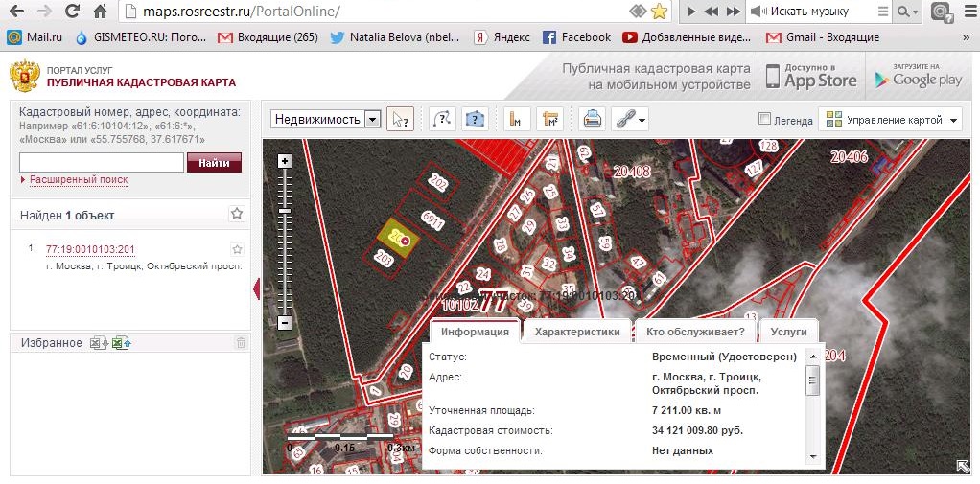This screenshot has height=484, width=980.
Task: Zoom in with the plus button
Action: pyautogui.click(x=285, y=161)
